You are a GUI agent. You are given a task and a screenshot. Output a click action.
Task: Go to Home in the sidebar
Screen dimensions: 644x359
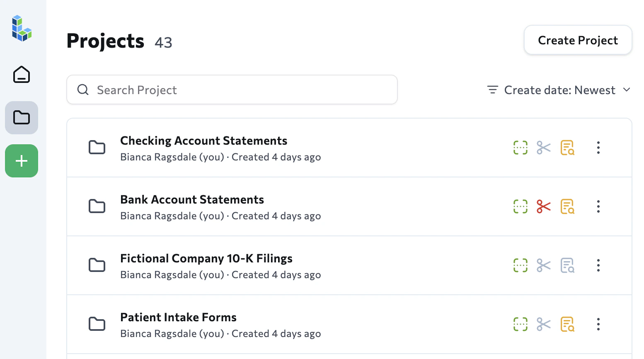pyautogui.click(x=21, y=75)
